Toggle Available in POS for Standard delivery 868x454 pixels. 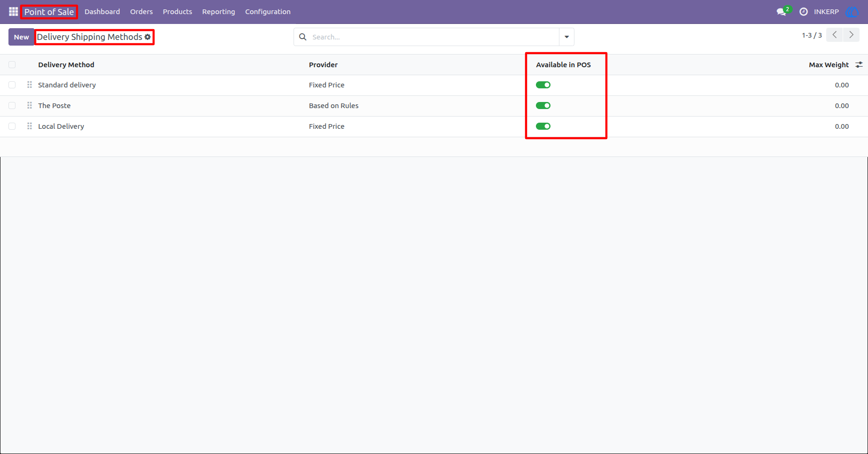(x=543, y=85)
